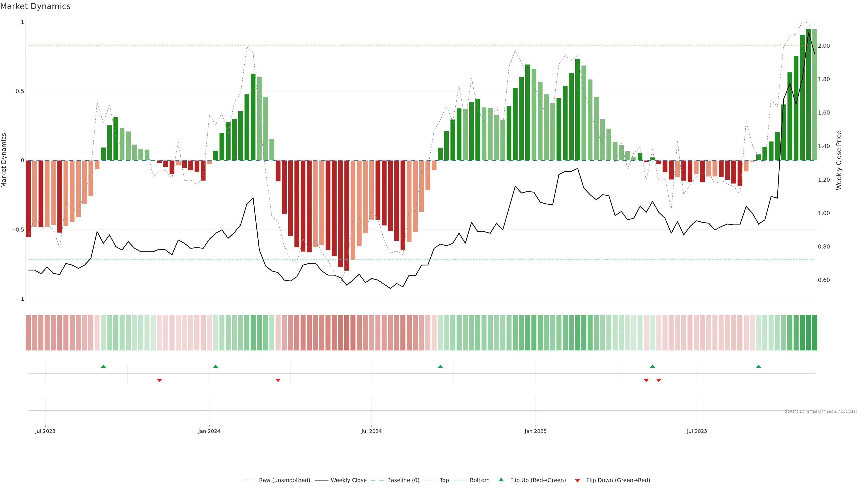
Task: Click the red flip-down marker after the Jan 2024 flip-up
Action: (x=278, y=380)
